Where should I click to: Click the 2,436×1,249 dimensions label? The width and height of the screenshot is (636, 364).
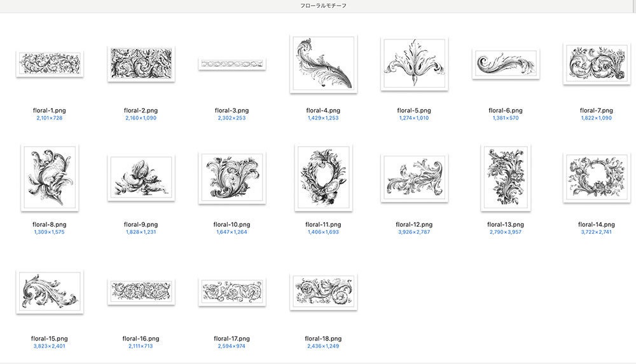(323, 346)
